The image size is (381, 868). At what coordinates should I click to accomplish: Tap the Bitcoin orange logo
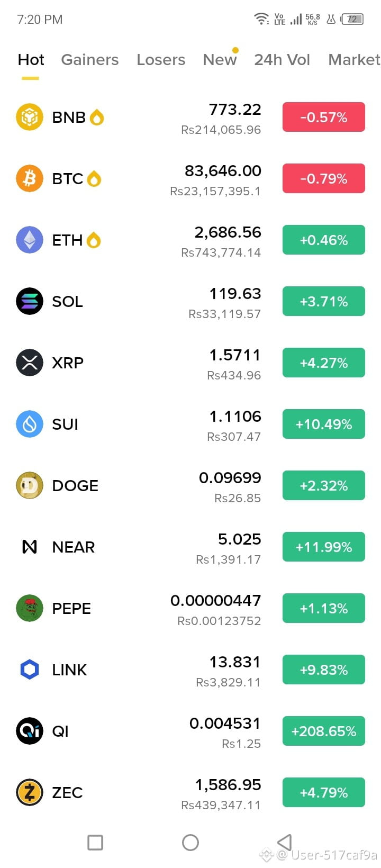(x=30, y=178)
